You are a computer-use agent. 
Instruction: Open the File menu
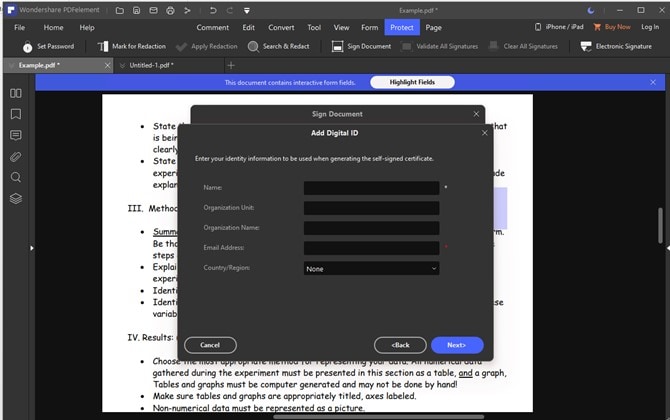click(x=20, y=27)
